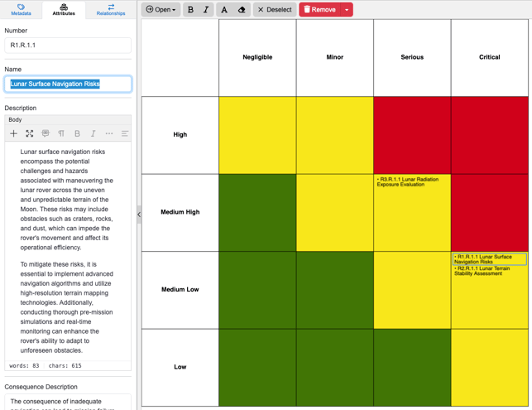
Task: Add a block with plus icon
Action: [x=13, y=133]
